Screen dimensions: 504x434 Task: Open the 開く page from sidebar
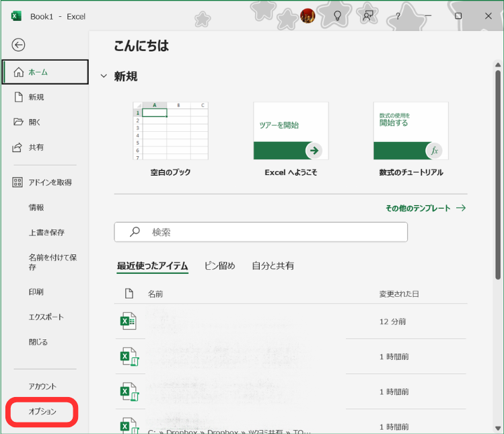[x=34, y=122]
